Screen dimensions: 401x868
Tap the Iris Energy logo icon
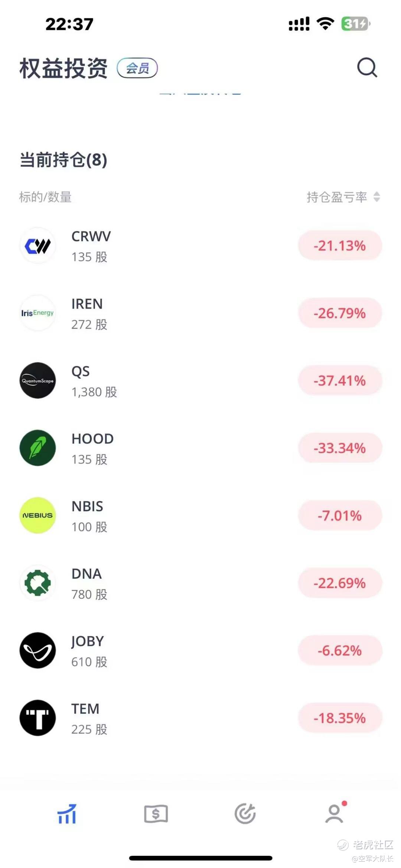point(38,313)
